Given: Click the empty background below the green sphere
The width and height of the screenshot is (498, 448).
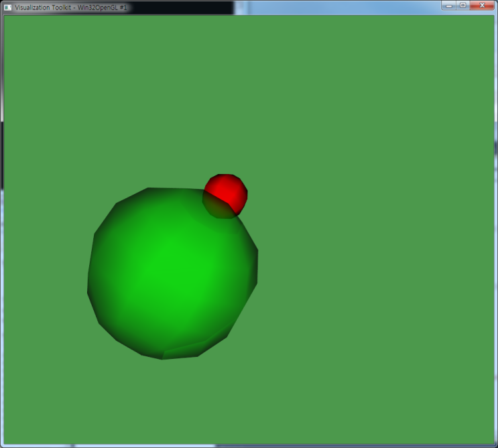Looking at the screenshot, I should point(174,402).
